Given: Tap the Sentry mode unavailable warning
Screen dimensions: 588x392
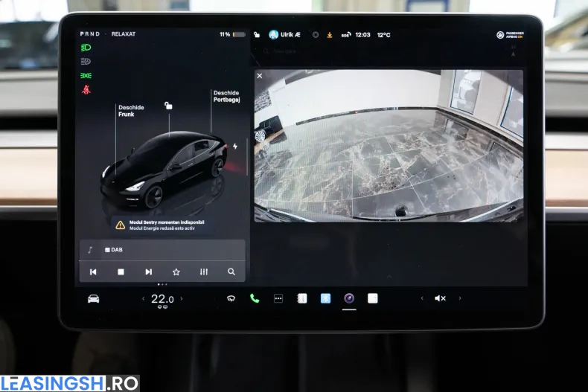Looking at the screenshot, I should click(163, 225).
